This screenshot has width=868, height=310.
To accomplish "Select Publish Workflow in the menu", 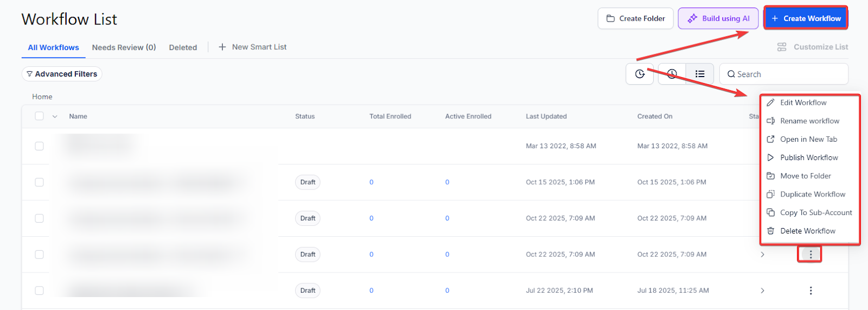I will tap(809, 157).
